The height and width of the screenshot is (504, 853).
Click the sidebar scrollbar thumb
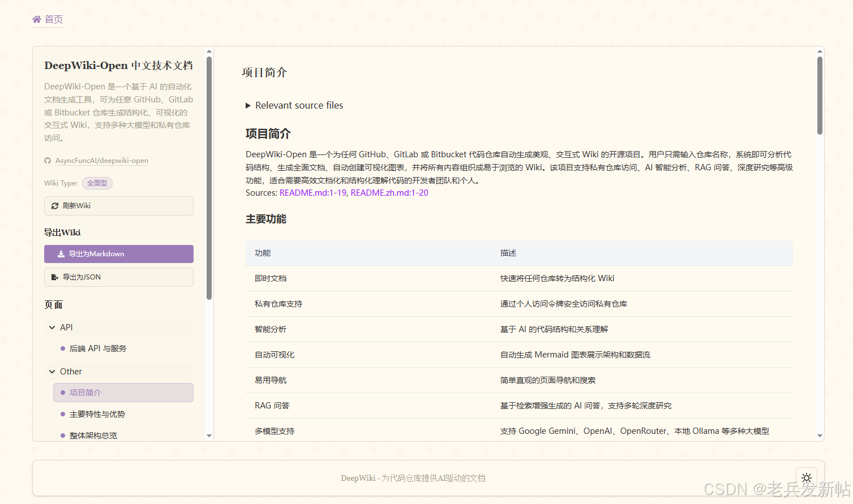pyautogui.click(x=209, y=178)
